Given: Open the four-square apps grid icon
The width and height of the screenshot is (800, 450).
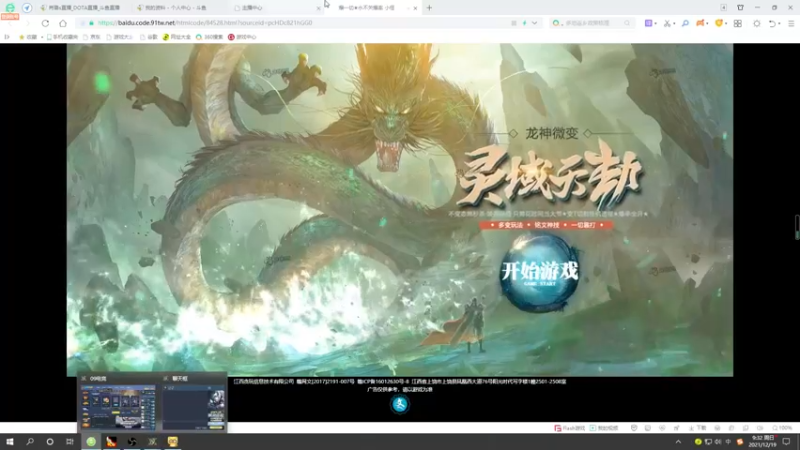Looking at the screenshot, I should [738, 23].
